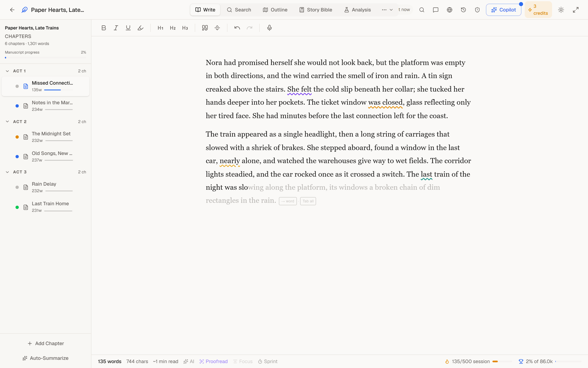Click the 135 words count

pos(110,361)
